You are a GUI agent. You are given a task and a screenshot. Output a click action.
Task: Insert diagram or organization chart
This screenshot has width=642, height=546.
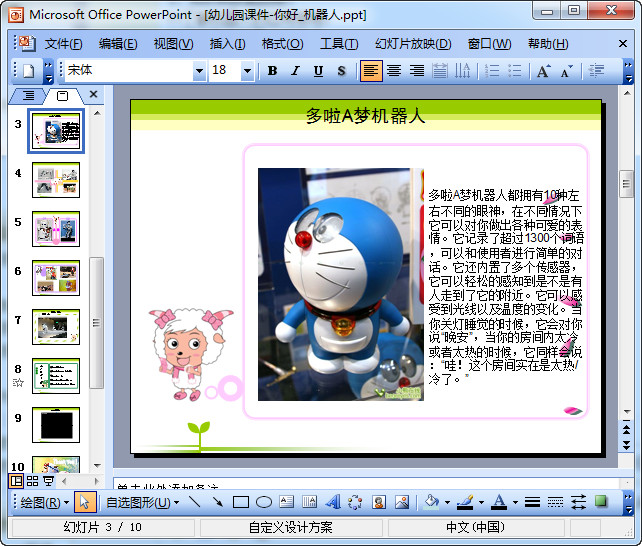(x=355, y=502)
